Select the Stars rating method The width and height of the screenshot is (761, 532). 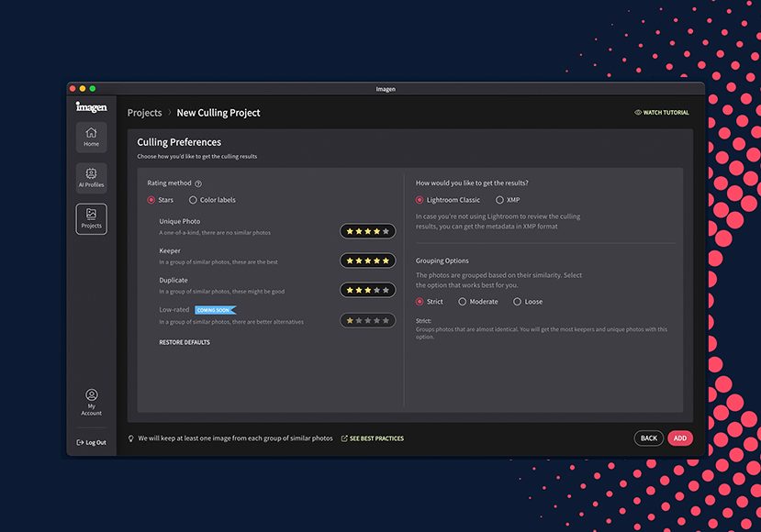(x=151, y=200)
